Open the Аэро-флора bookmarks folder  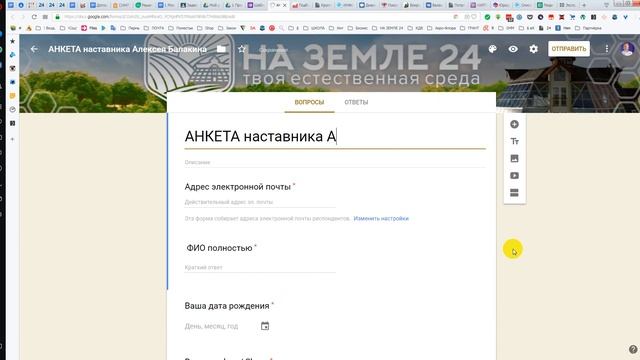pos(441,28)
